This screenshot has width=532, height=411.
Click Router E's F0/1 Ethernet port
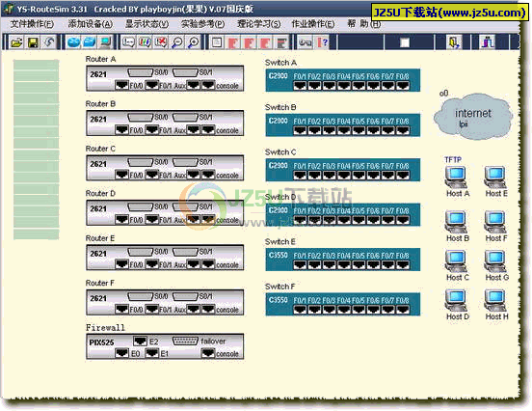pos(151,264)
